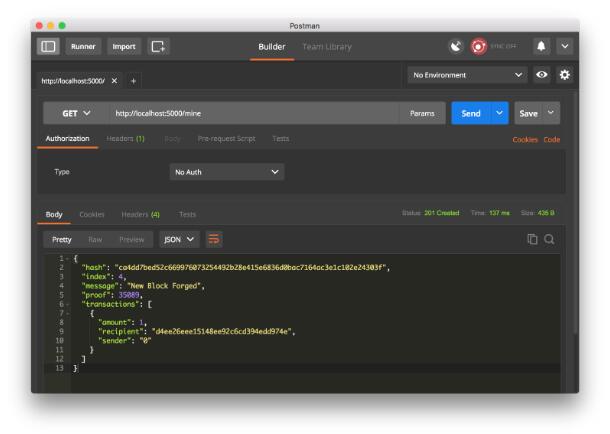Copy response body with the copy icon
610x434 pixels.
tap(532, 239)
